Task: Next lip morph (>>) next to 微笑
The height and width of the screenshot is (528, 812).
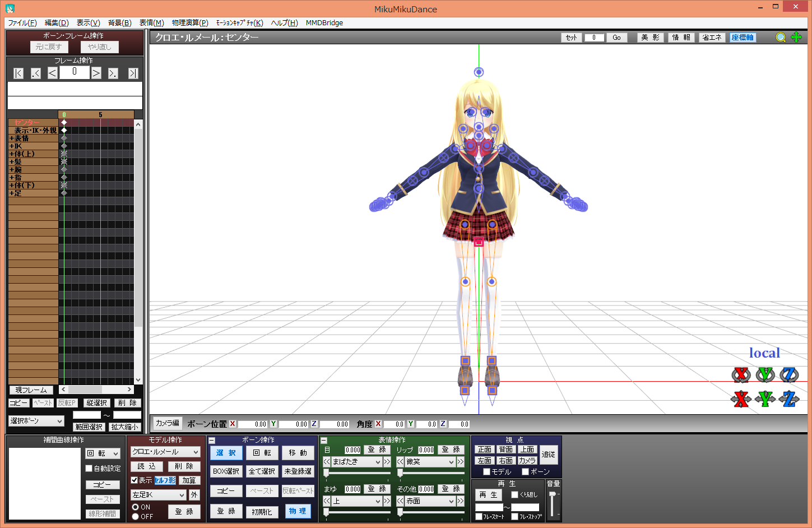Action: (460, 462)
